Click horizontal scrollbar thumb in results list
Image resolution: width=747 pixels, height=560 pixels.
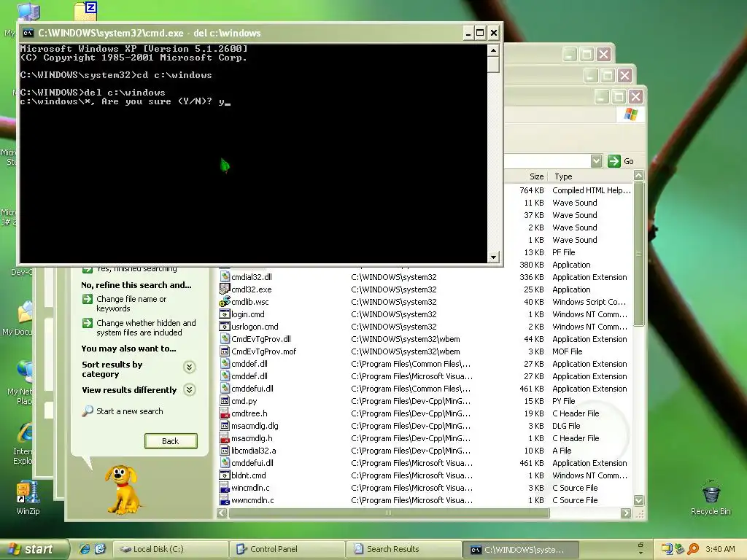(388, 513)
